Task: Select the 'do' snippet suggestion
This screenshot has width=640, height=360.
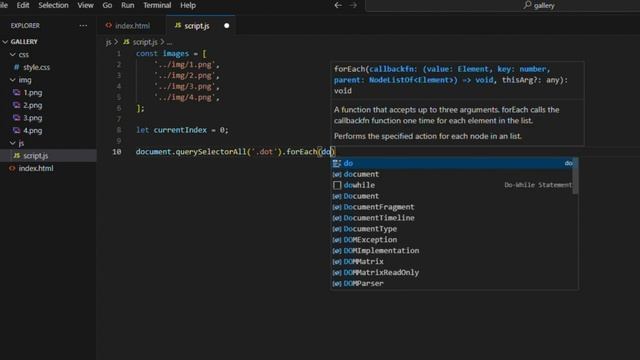Action: click(x=452, y=163)
